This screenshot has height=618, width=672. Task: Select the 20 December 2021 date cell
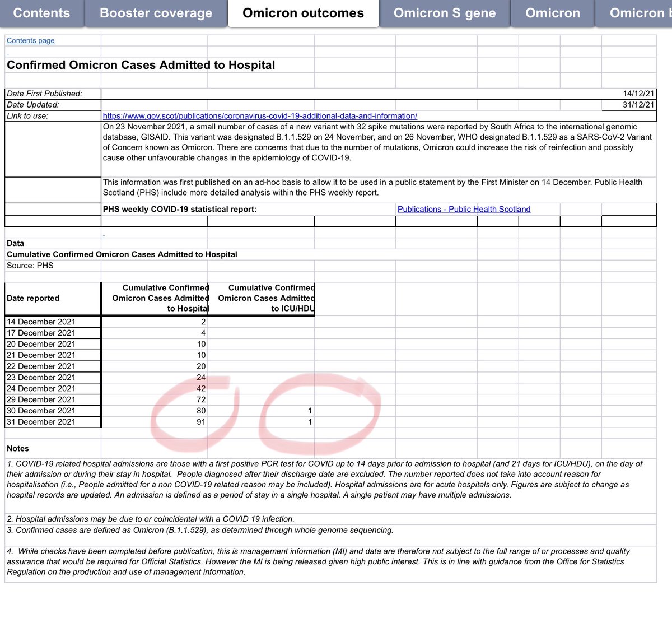tap(53, 344)
